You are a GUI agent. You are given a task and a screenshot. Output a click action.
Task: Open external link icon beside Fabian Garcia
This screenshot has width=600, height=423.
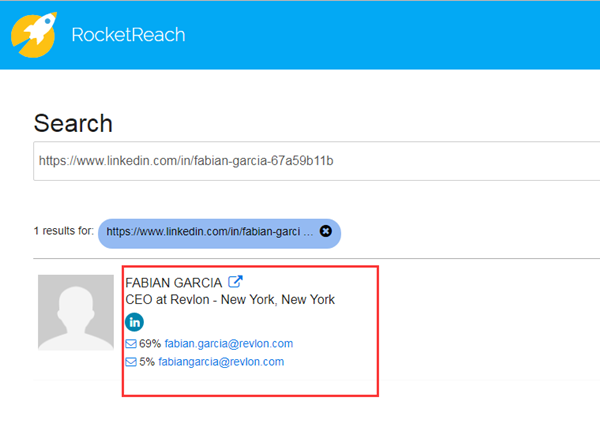point(236,282)
